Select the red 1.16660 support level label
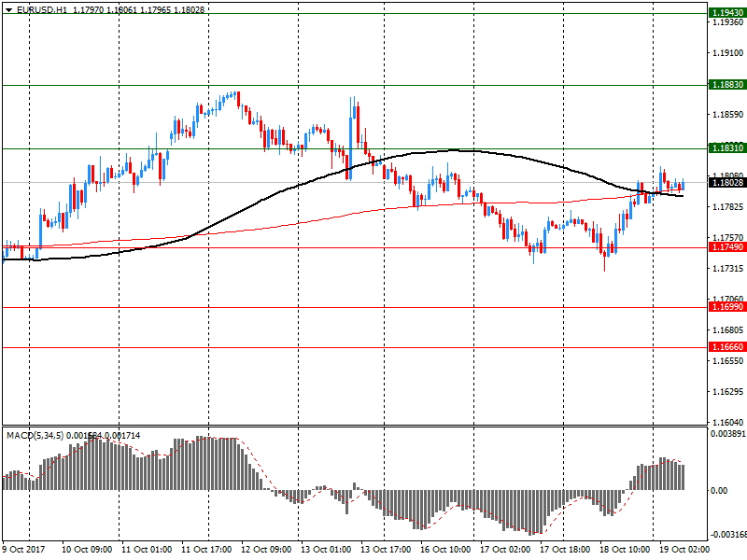Viewport: 747px width, 560px height. click(x=727, y=347)
